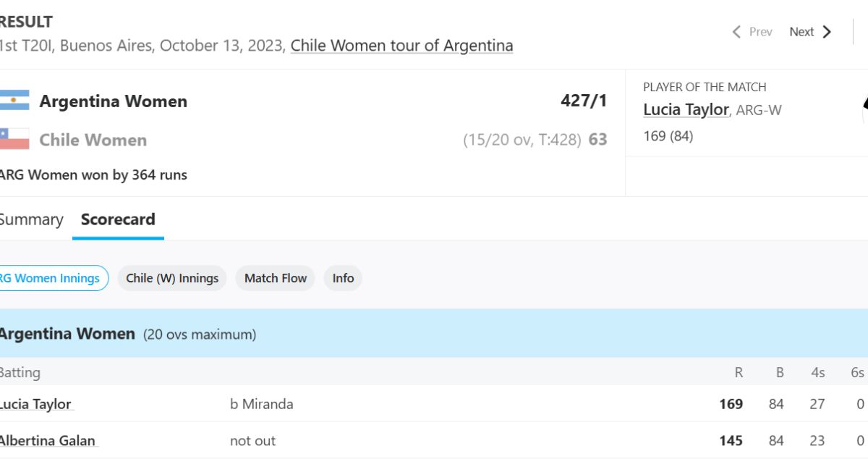Viewport: 868px width, 467px height.
Task: Select ARG Women Innings pill
Action: [52, 278]
